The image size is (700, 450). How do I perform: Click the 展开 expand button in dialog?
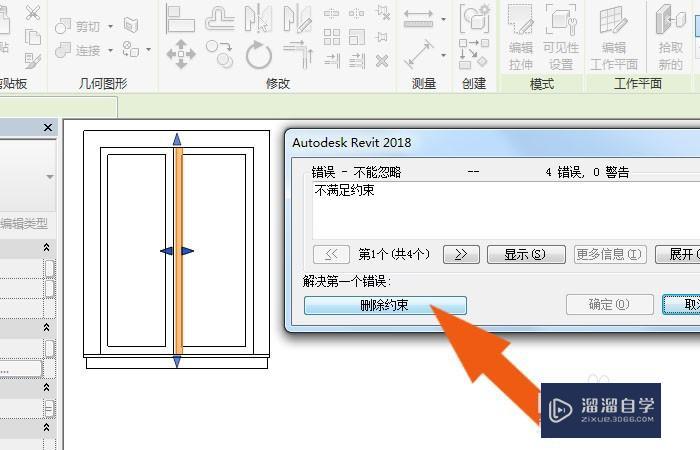(678, 254)
